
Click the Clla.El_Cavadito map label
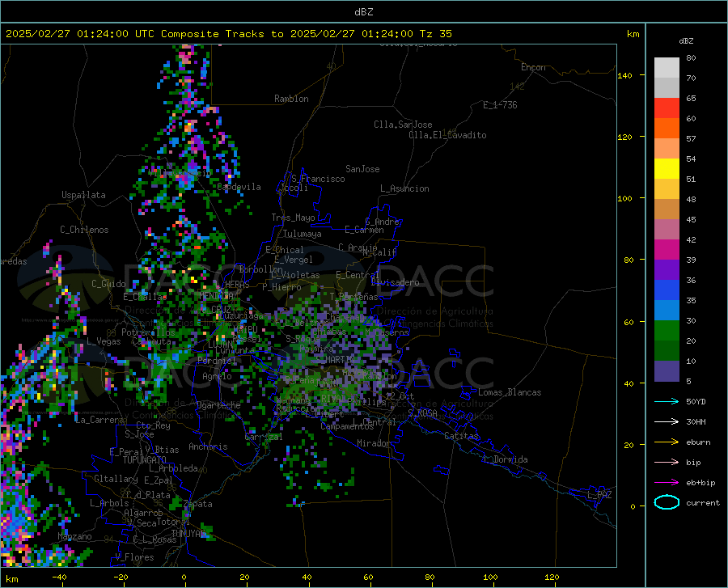coord(447,135)
